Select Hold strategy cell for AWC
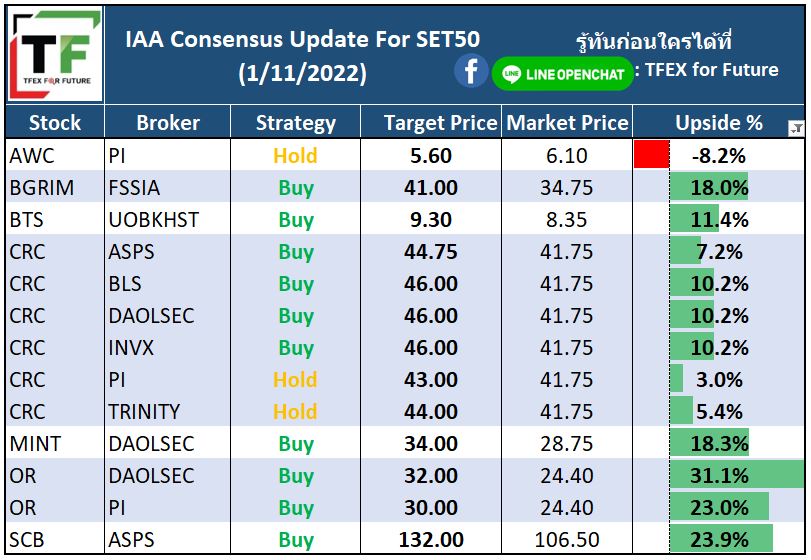 (x=295, y=155)
